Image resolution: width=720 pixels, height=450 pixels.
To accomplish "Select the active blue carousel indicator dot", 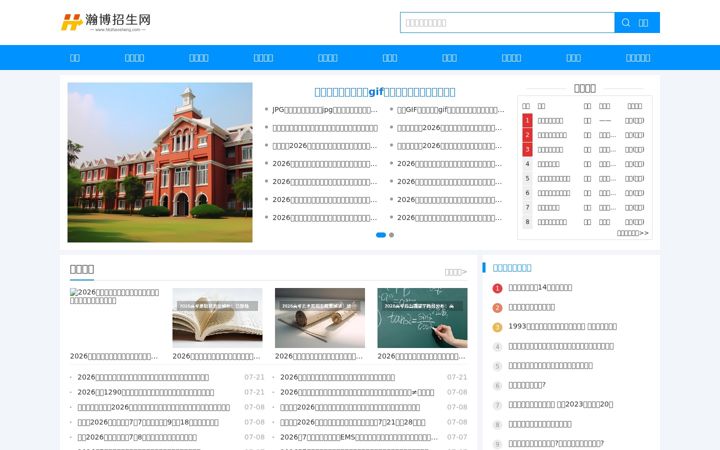I will (381, 235).
